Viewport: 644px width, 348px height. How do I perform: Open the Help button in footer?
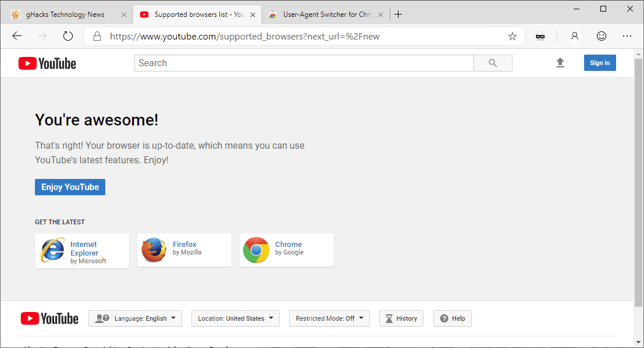[x=453, y=318]
